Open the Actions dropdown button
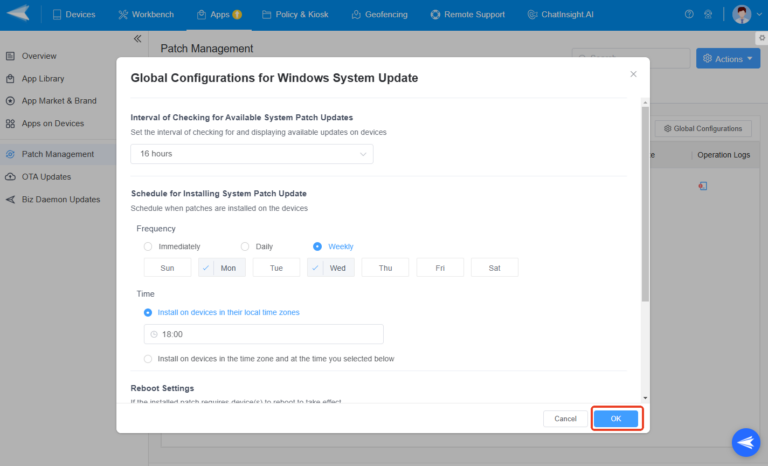768x466 pixels. click(x=728, y=59)
